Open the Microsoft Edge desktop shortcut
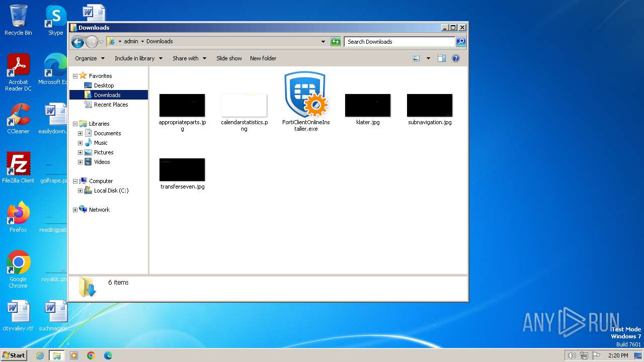The height and width of the screenshot is (362, 644). point(52,69)
